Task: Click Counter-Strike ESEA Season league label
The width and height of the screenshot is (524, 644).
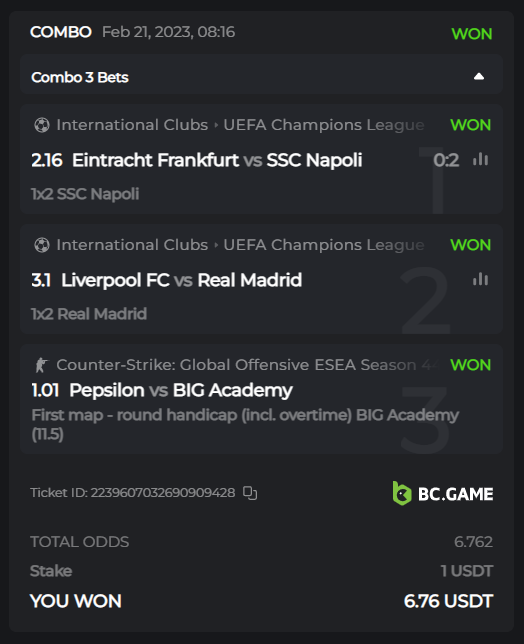Action: click(248, 365)
